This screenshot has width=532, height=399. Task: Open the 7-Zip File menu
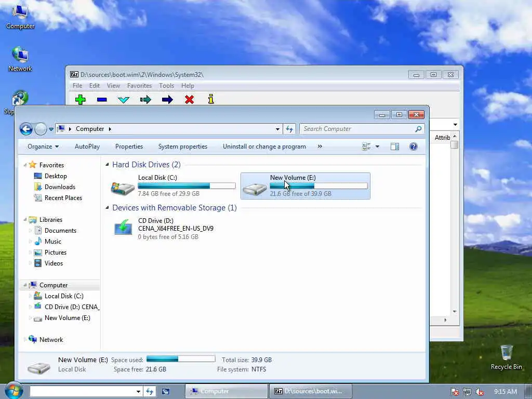pos(77,86)
